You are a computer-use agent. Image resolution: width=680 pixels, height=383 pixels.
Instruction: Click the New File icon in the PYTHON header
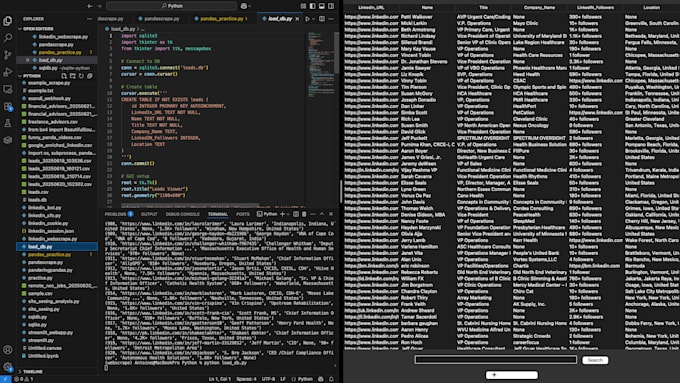point(64,76)
